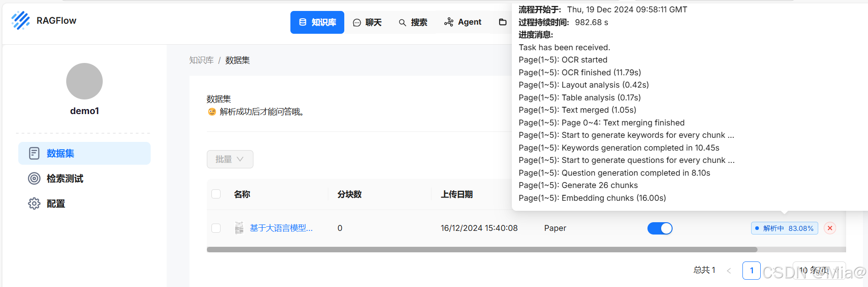Click 'Embedding chunks (16.00s)' progress line
The width and height of the screenshot is (868, 287).
tap(592, 198)
